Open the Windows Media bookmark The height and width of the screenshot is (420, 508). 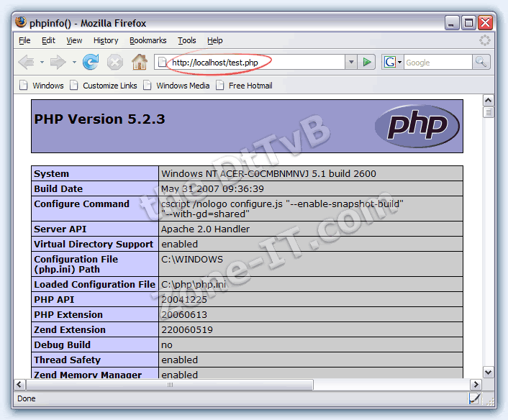(x=176, y=86)
